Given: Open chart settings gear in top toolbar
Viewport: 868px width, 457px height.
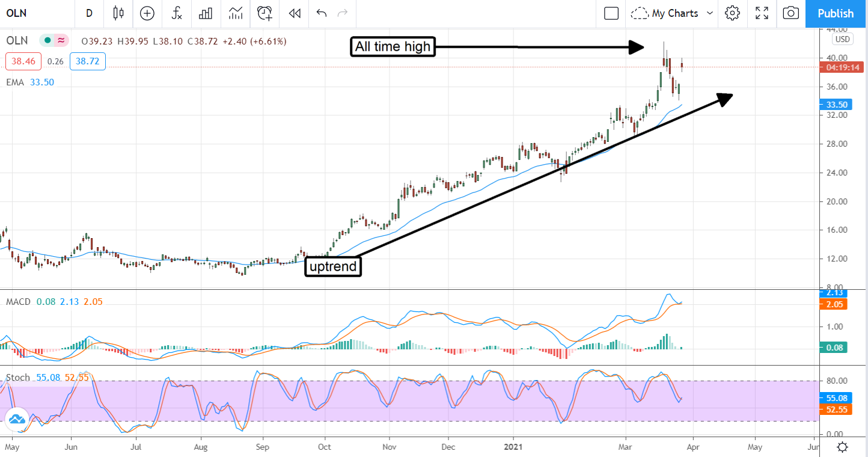Looking at the screenshot, I should coord(732,13).
